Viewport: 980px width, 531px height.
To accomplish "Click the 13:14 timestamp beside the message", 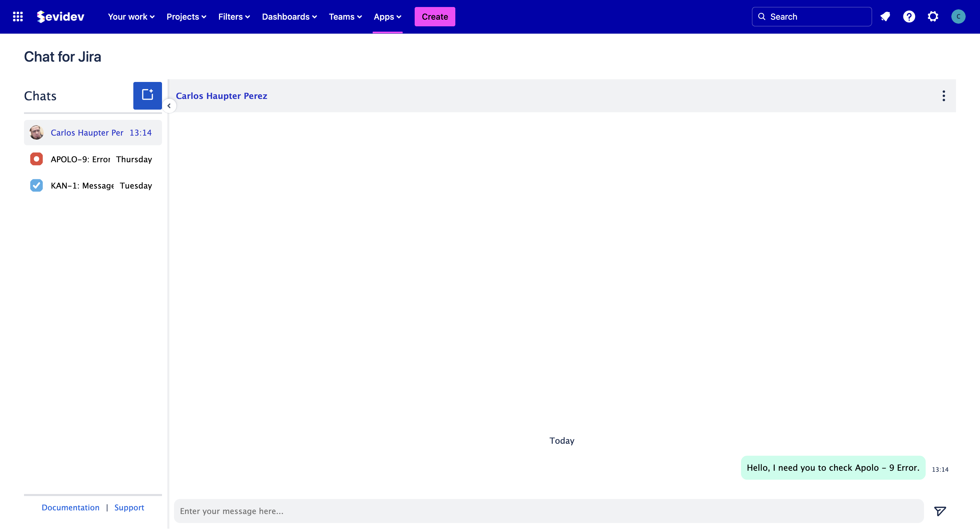I will [x=940, y=470].
